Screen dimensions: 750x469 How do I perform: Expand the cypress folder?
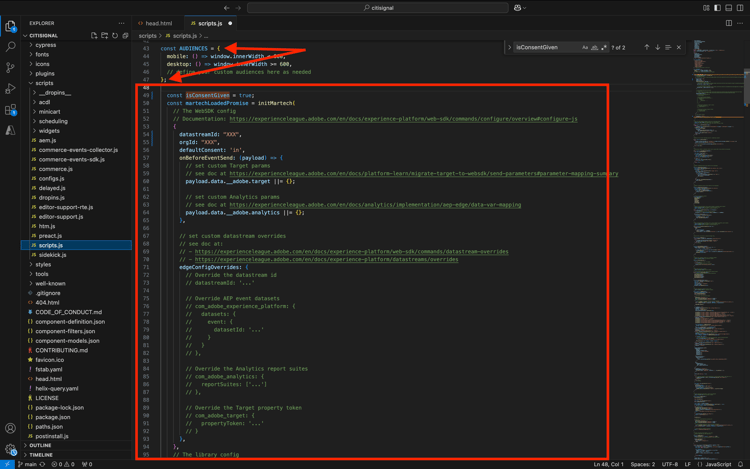(45, 45)
